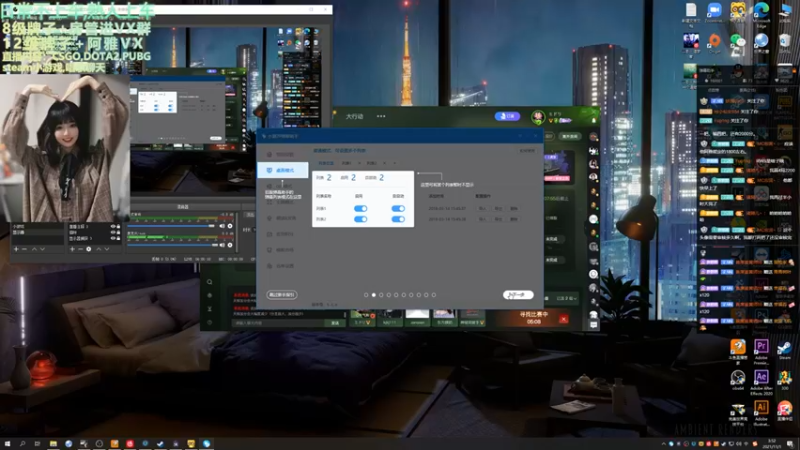Open the Windows Start menu
This screenshot has width=800, height=450.
(x=7, y=444)
